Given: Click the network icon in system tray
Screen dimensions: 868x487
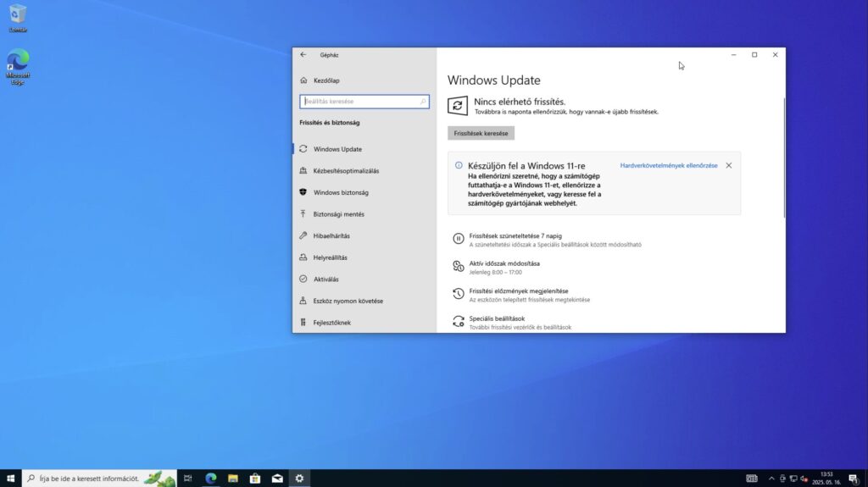Looking at the screenshot, I should (793, 479).
